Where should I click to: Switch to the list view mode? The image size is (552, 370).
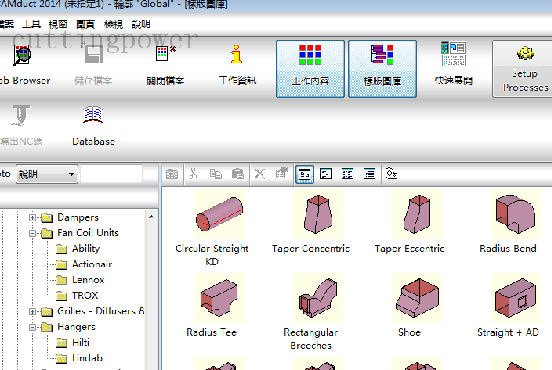pos(347,174)
